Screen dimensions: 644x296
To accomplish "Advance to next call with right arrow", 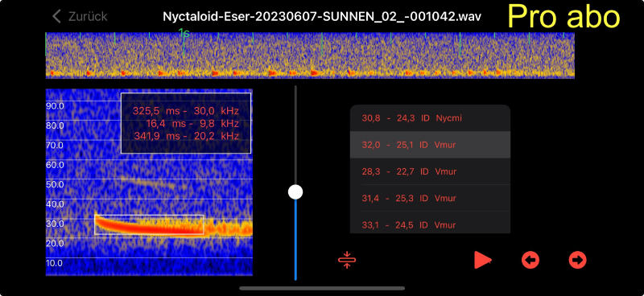I will (577, 260).
